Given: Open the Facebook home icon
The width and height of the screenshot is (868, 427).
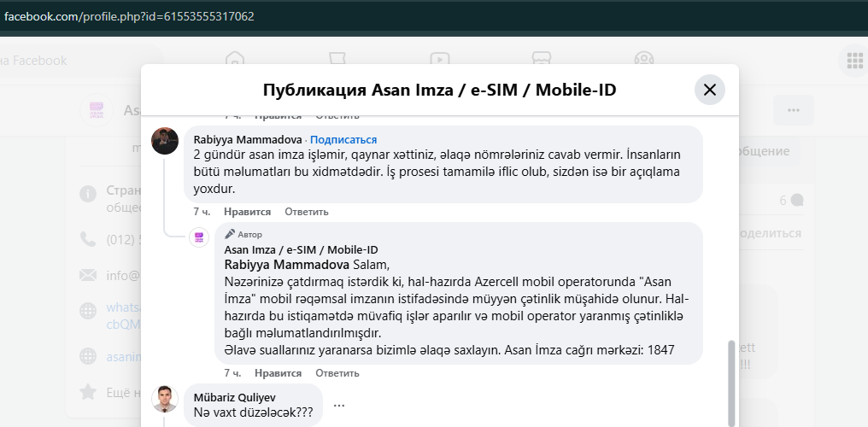Looking at the screenshot, I should point(235,60).
